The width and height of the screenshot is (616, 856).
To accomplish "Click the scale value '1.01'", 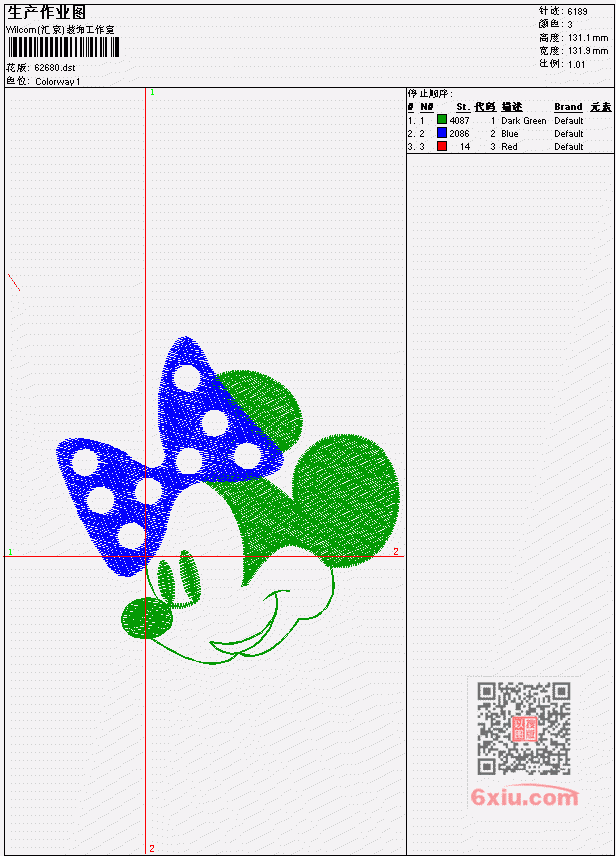I will [x=576, y=64].
